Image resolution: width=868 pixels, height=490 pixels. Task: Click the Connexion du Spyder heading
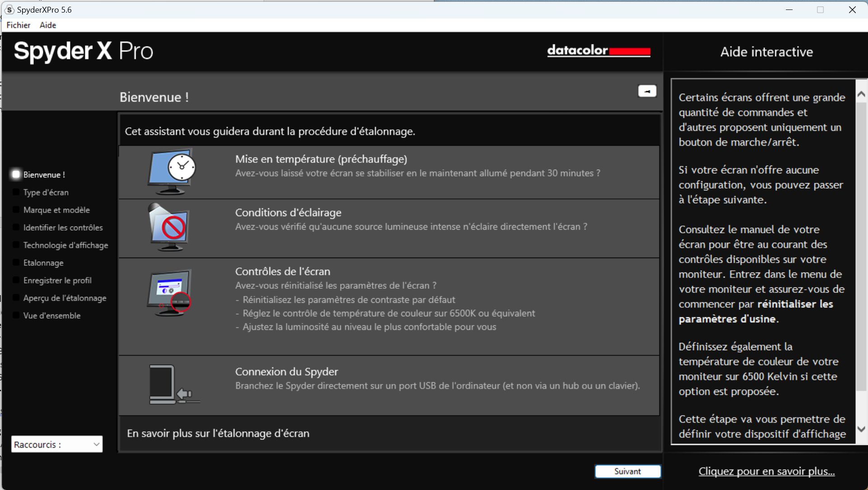pyautogui.click(x=286, y=371)
